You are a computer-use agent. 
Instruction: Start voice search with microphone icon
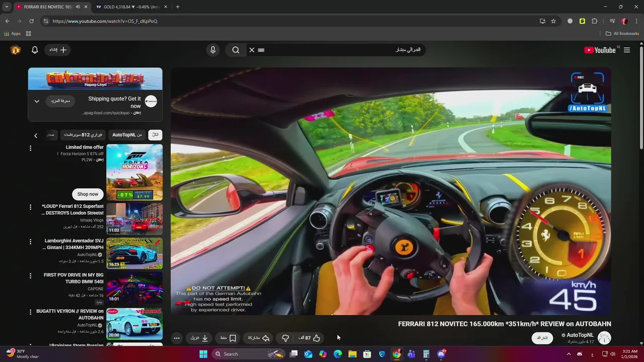click(x=213, y=50)
